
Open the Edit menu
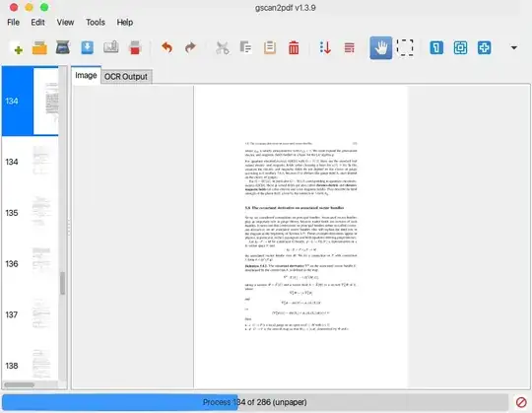click(x=37, y=23)
